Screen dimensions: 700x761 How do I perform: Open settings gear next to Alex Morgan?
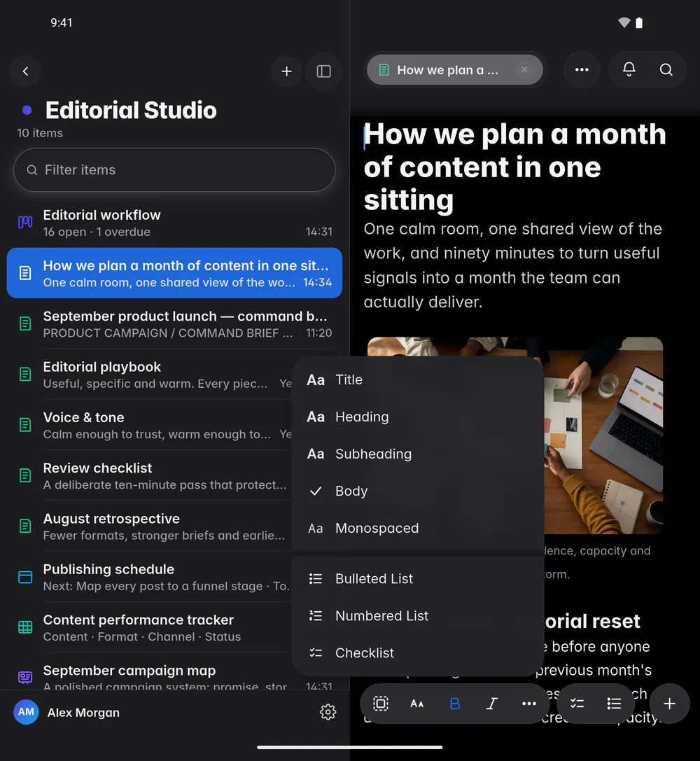coord(328,712)
